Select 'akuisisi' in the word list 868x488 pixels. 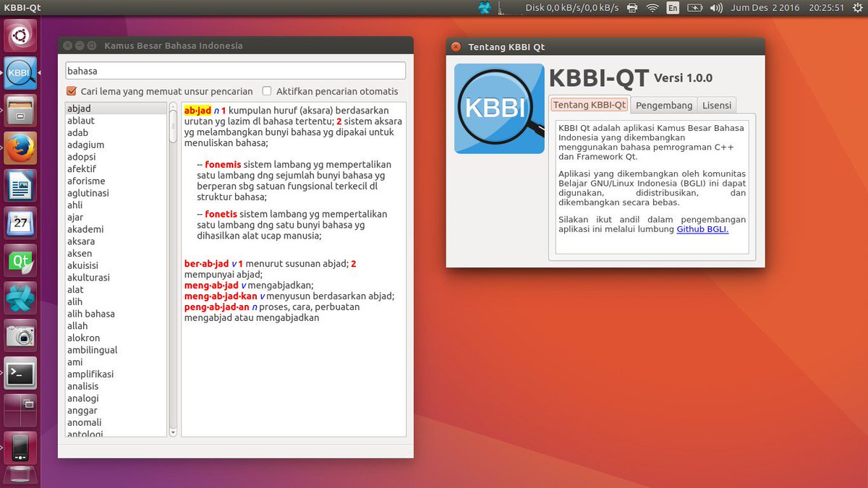[116, 265]
